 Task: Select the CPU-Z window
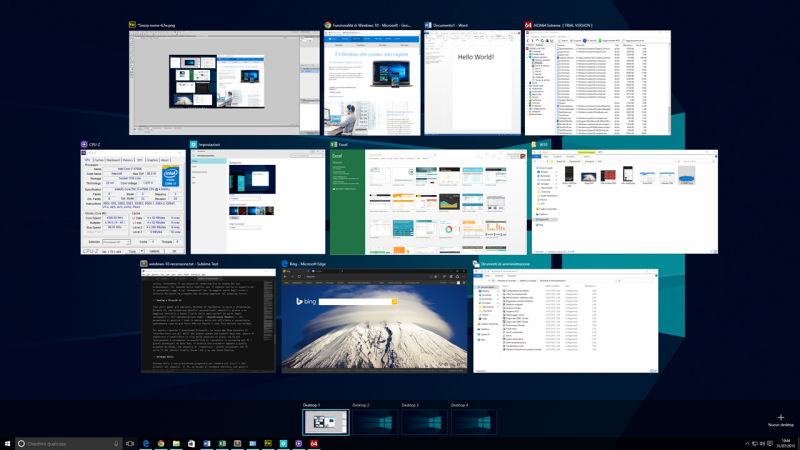pyautogui.click(x=133, y=202)
